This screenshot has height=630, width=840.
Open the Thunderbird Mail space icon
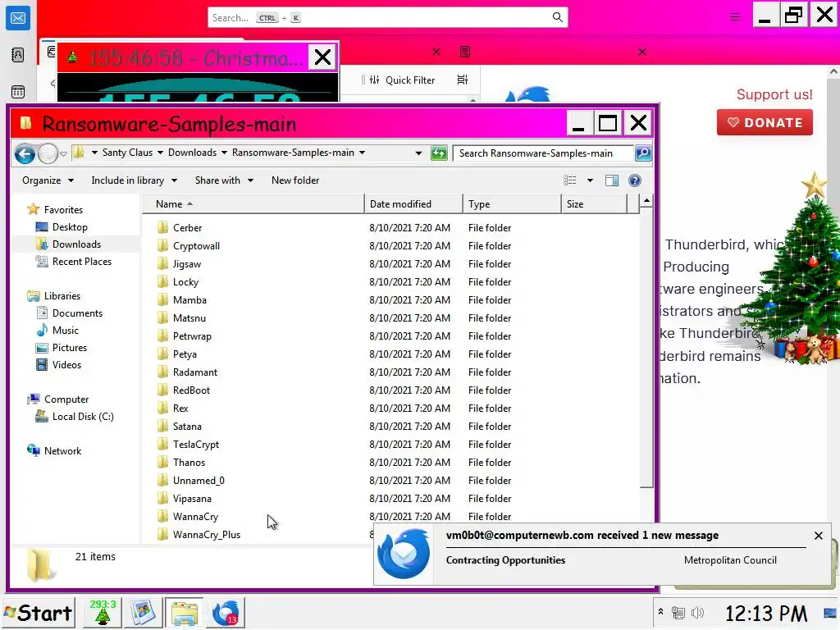click(18, 18)
